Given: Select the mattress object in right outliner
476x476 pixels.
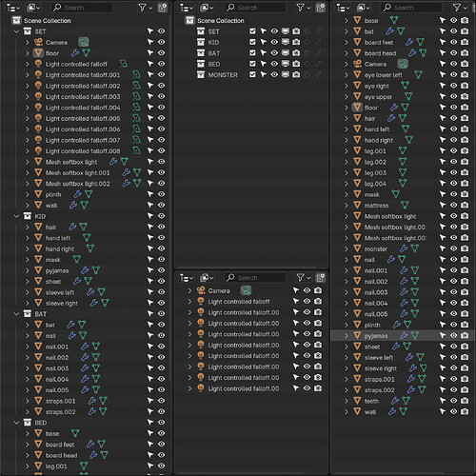Looking at the screenshot, I should (376, 206).
